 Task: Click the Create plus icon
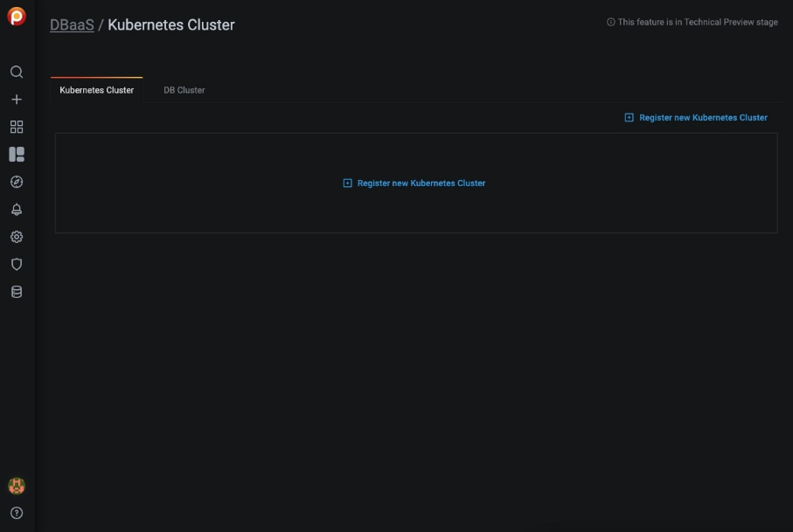[17, 99]
